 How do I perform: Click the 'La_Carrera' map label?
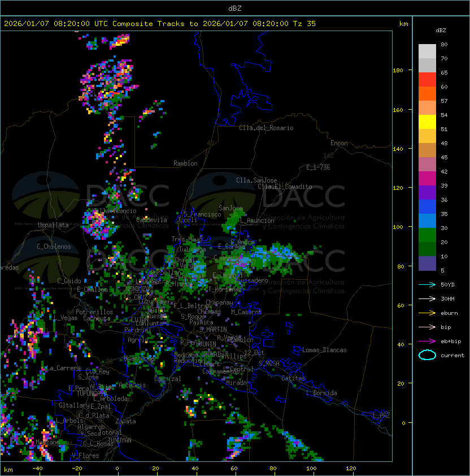coord(64,368)
